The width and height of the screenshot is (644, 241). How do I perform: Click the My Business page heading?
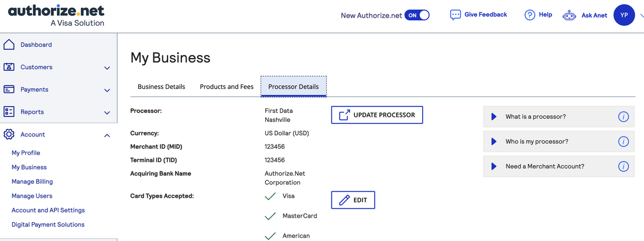170,57
